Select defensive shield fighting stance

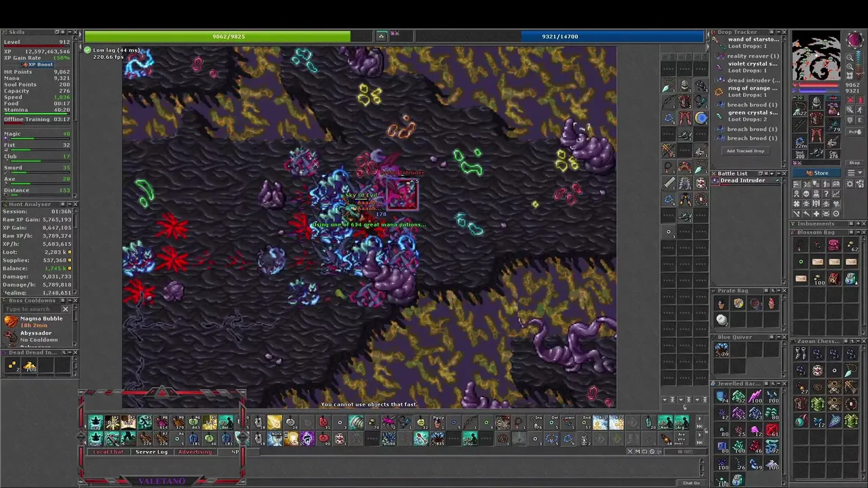850,120
